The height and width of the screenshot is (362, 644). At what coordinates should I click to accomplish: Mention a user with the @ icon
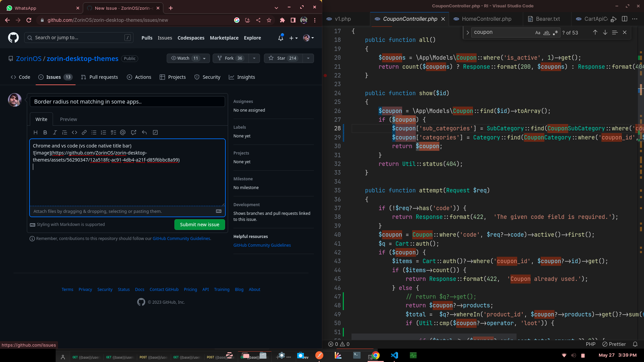pos(123,132)
